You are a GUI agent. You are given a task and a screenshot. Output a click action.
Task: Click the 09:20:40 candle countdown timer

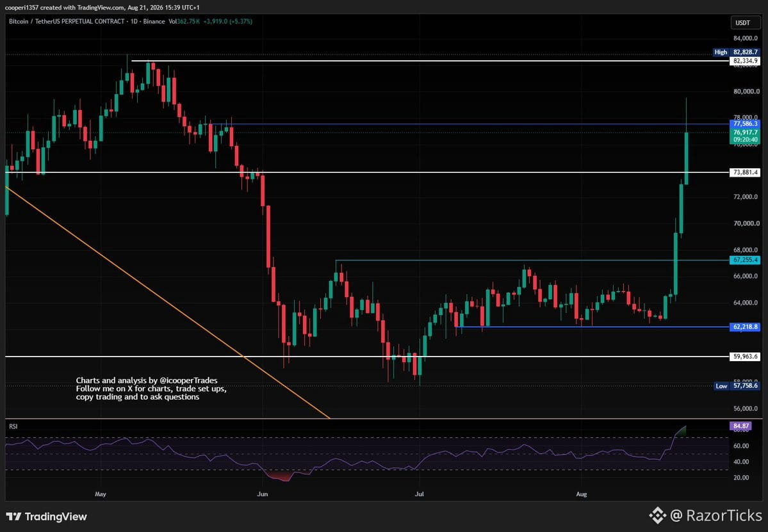(x=744, y=140)
